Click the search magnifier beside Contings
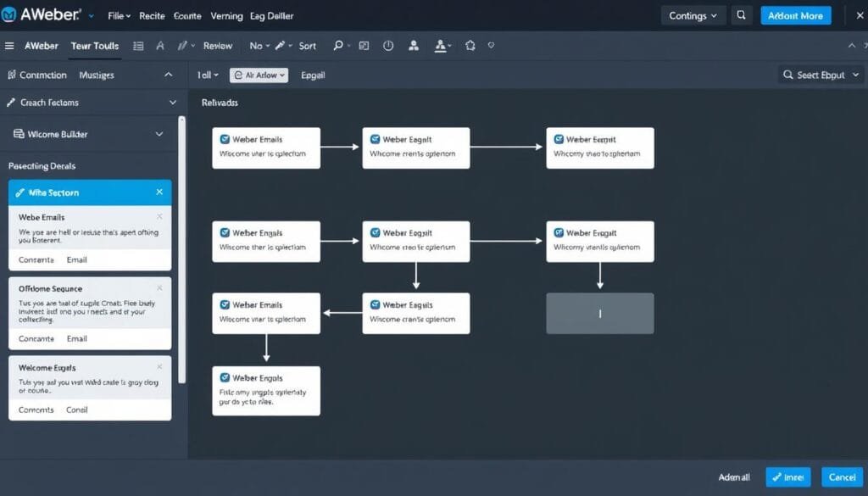The height and width of the screenshot is (496, 868). coord(742,15)
